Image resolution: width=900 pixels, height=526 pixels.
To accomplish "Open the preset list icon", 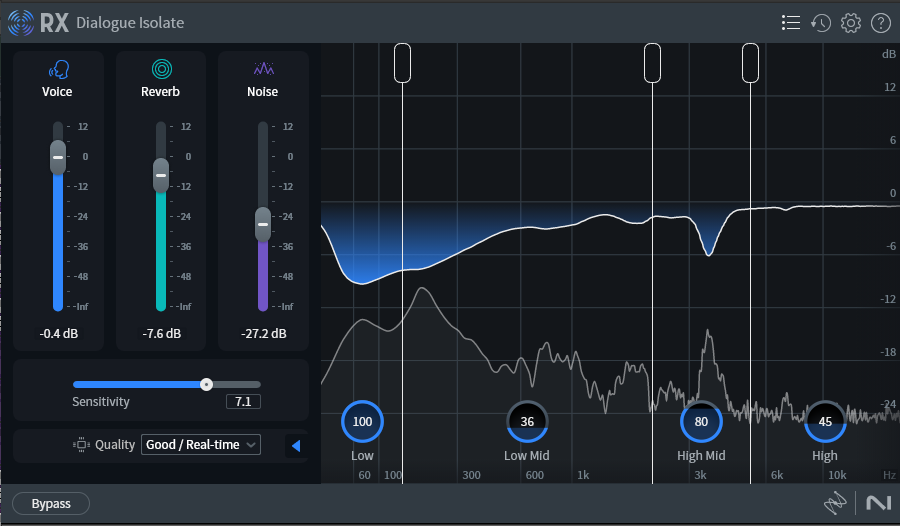I will point(791,23).
